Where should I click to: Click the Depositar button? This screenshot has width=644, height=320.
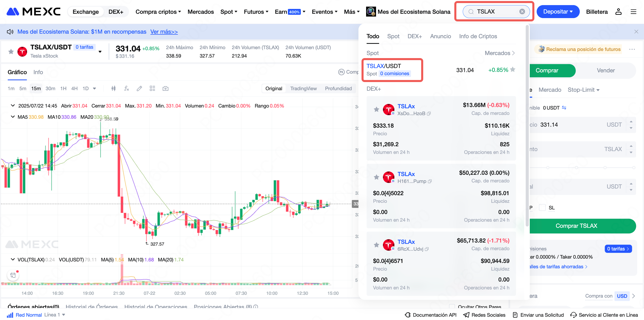558,12
